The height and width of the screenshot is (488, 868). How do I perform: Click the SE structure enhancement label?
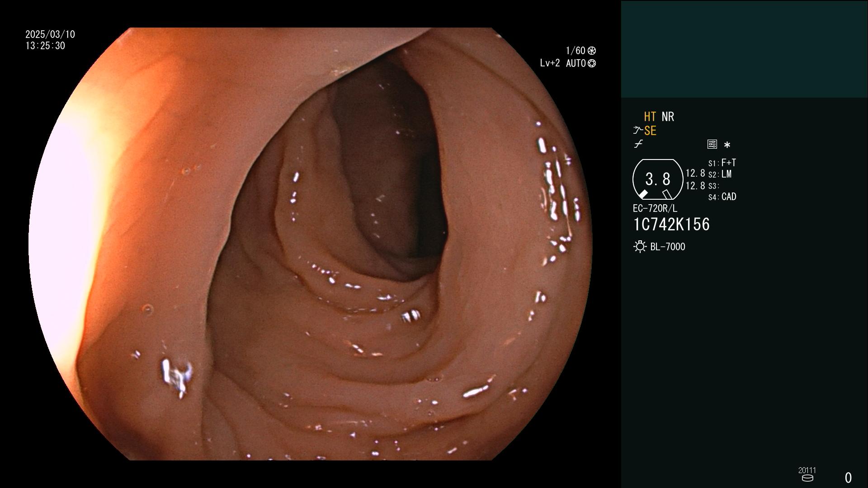[650, 131]
